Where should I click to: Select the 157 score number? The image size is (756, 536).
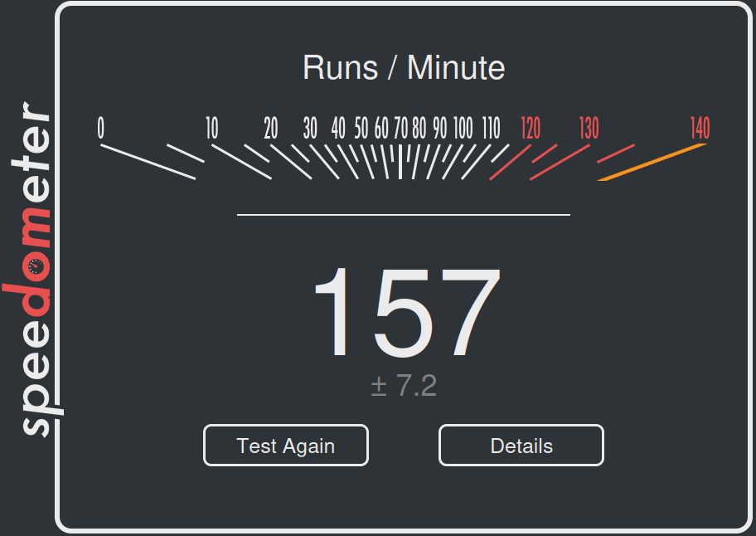click(407, 313)
